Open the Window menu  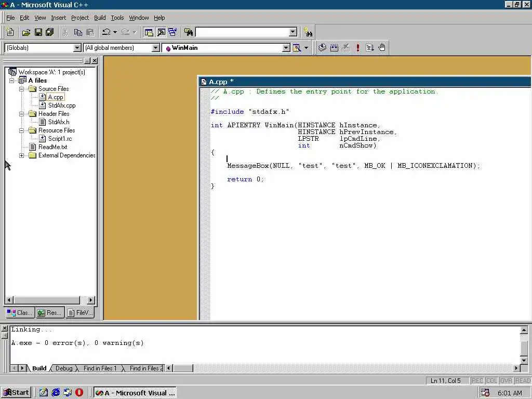click(139, 18)
